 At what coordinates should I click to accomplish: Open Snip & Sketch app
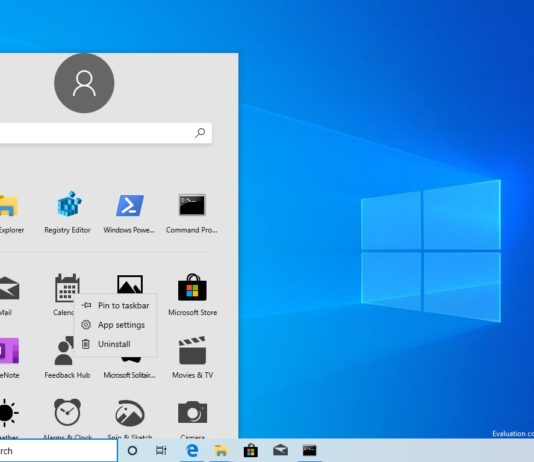click(130, 418)
